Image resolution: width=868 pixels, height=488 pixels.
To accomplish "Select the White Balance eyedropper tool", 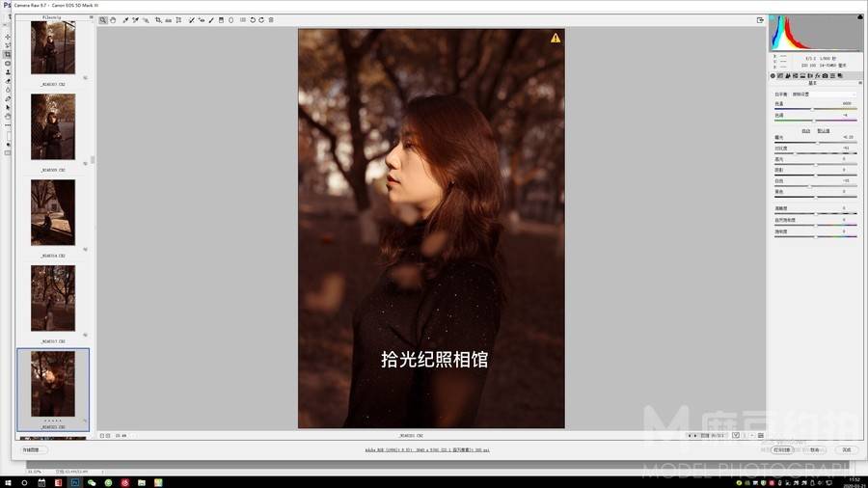I will (x=125, y=20).
